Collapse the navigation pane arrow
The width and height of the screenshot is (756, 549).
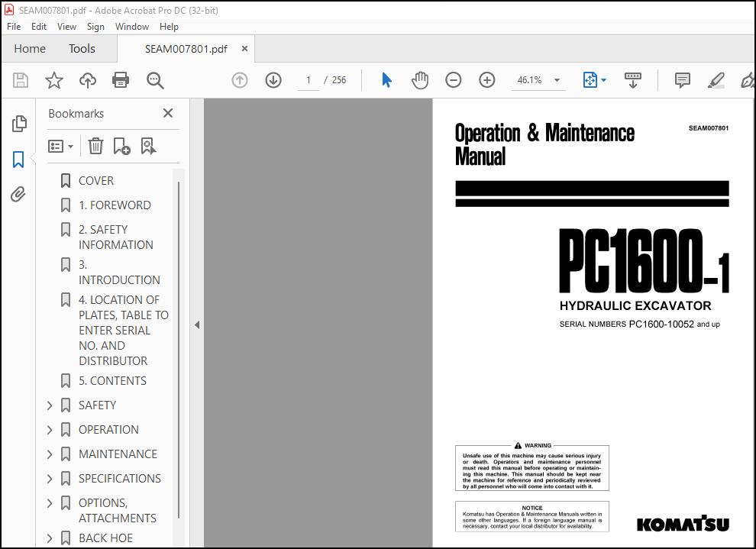click(x=197, y=325)
